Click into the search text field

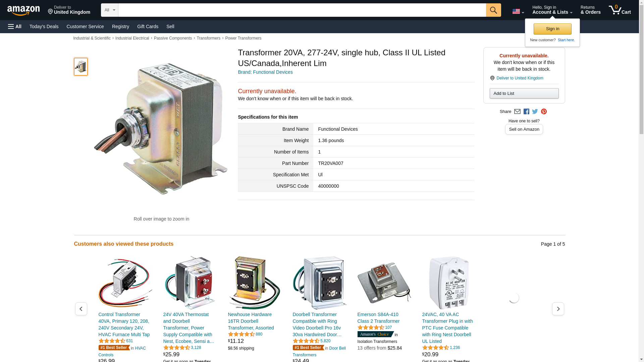[302, 10]
